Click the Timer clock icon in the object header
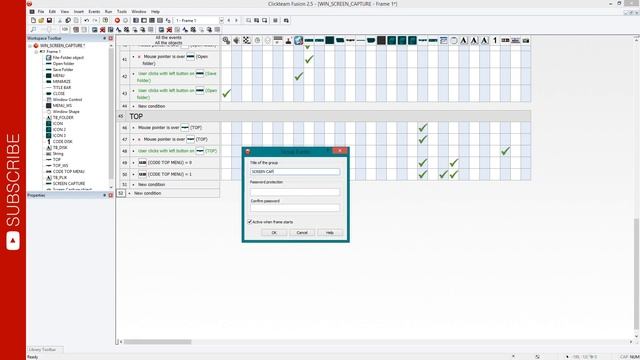The image size is (640, 360). tap(257, 40)
